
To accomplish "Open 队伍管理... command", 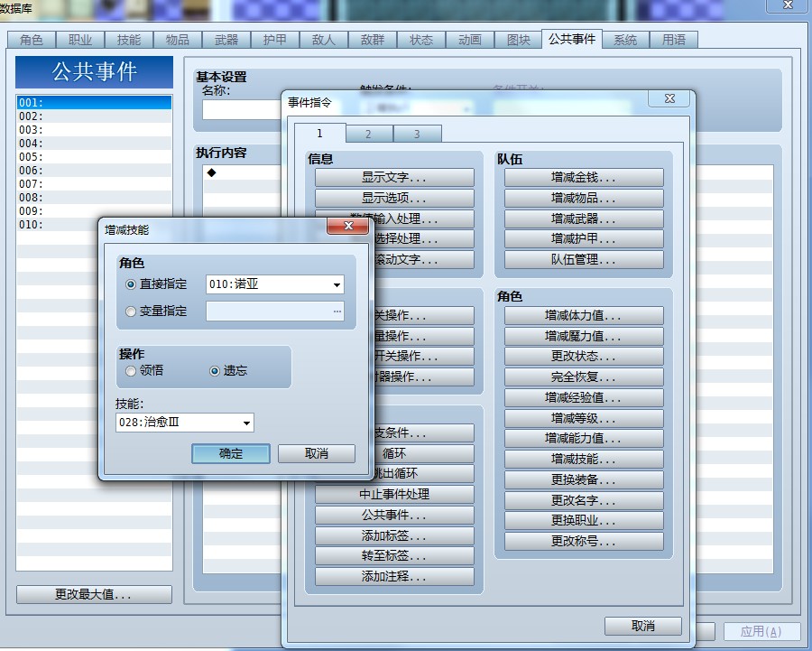I will coord(584,260).
